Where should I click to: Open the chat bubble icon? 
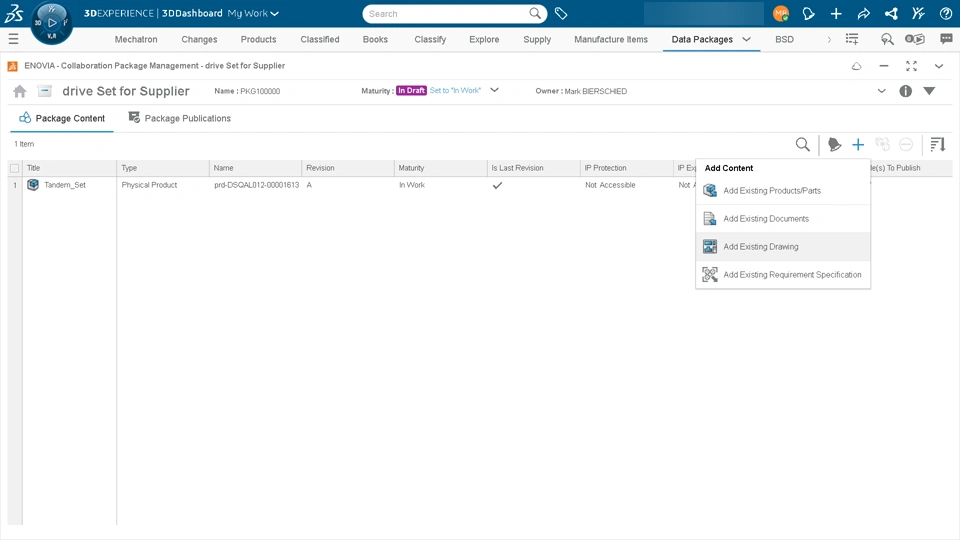tap(946, 39)
